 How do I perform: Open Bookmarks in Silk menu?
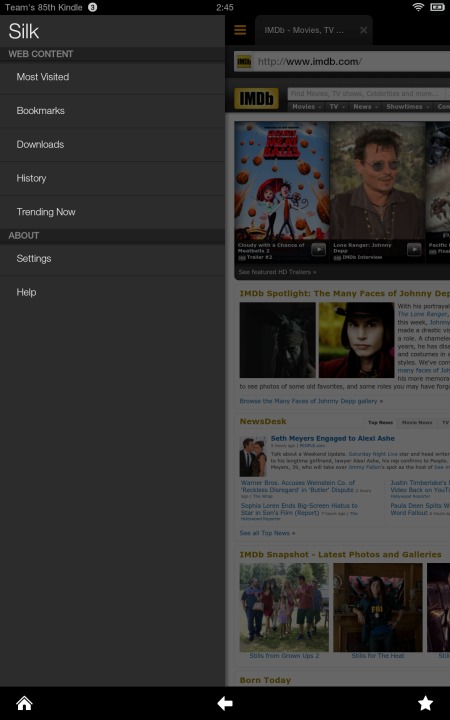(x=112, y=111)
